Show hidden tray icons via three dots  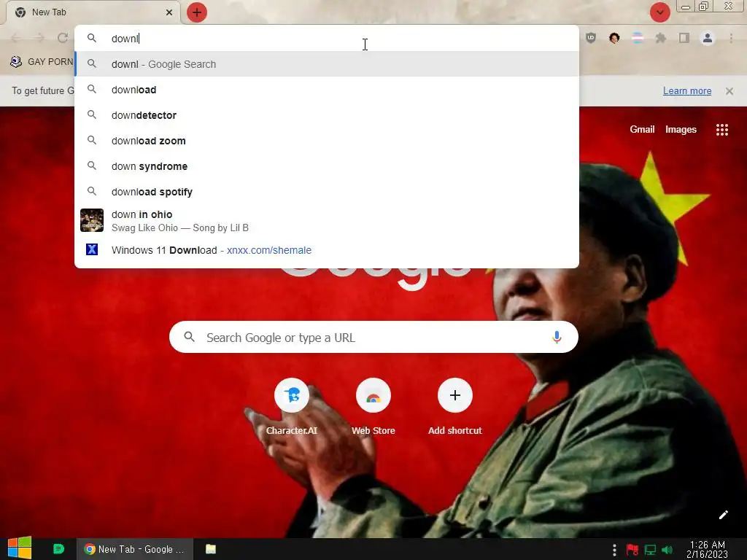pos(614,550)
